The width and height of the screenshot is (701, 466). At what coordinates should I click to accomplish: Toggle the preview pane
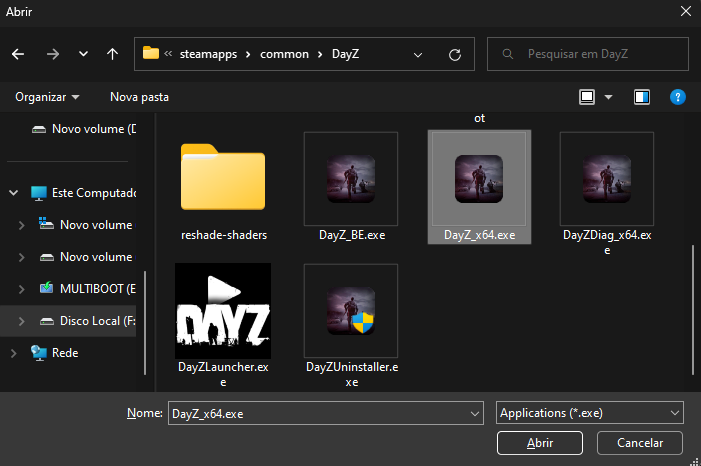tap(642, 97)
